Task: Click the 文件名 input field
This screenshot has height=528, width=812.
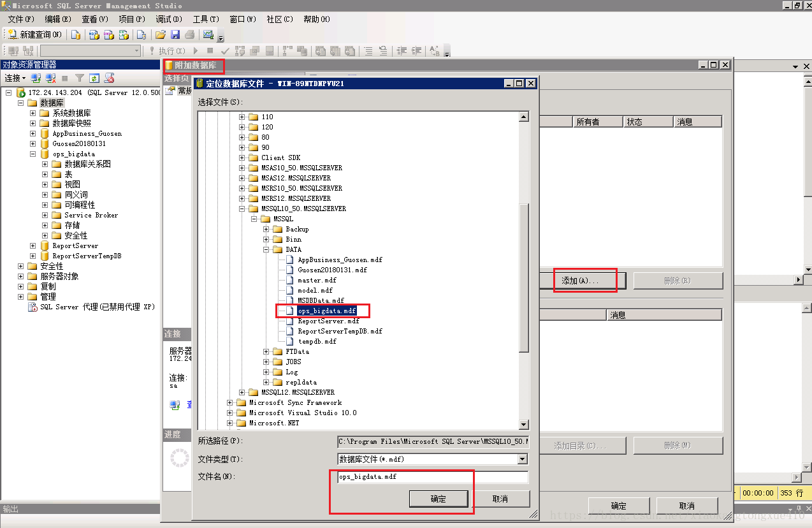Action: tap(433, 477)
